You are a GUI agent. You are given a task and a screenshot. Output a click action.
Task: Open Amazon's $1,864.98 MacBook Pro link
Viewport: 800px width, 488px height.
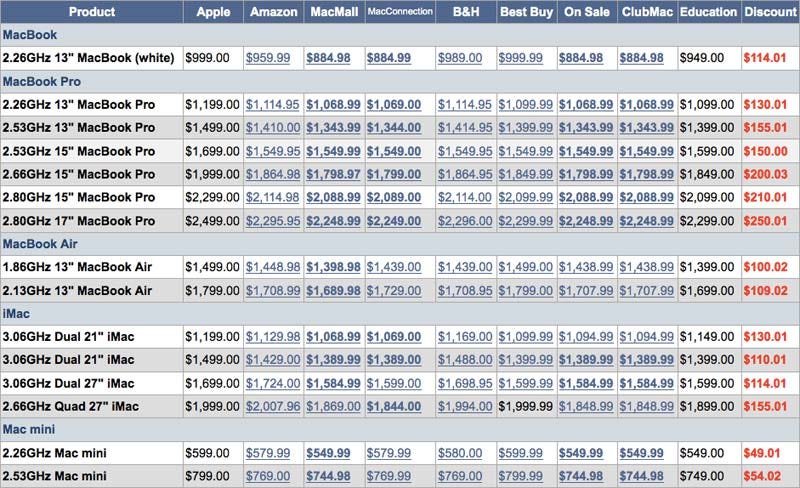(x=273, y=175)
